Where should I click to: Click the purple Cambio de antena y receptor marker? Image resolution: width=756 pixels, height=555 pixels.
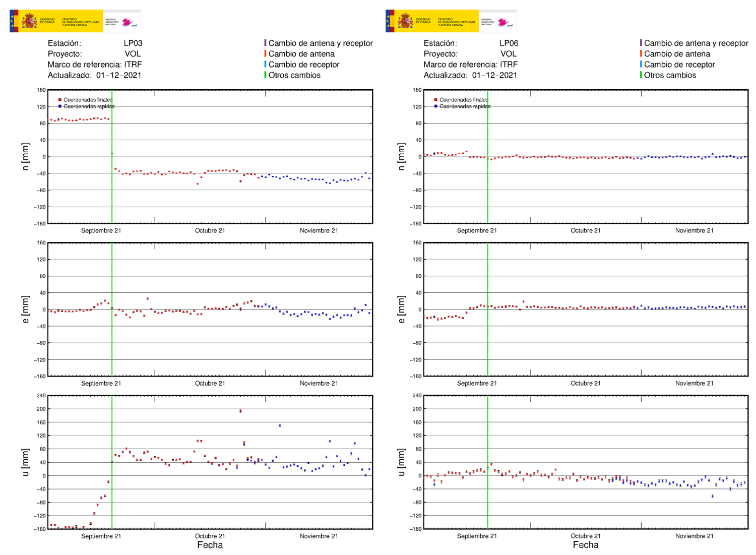pos(265,43)
